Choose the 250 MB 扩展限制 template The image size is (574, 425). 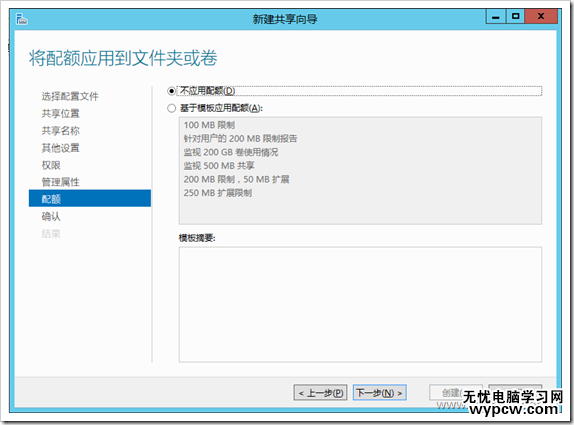pos(218,193)
